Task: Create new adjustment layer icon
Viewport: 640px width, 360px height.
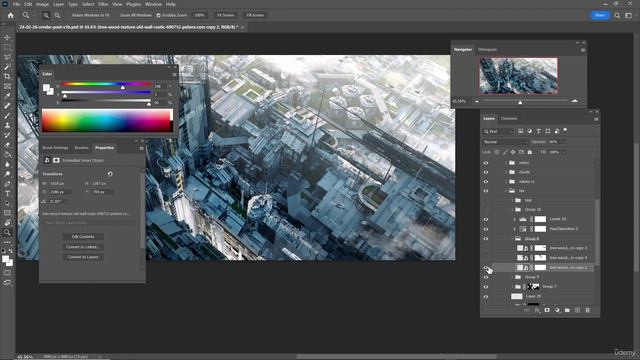Action: pos(557,310)
